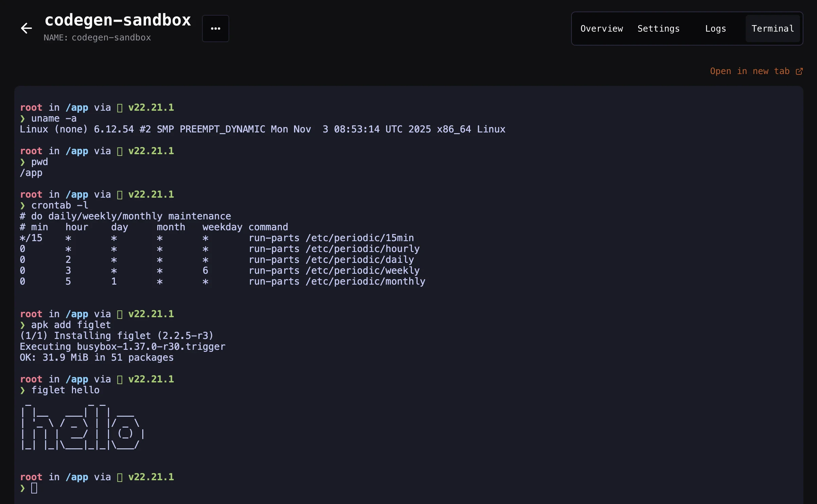
Task: Click the v22.21.1 version badge in the prompt
Action: pos(151,477)
